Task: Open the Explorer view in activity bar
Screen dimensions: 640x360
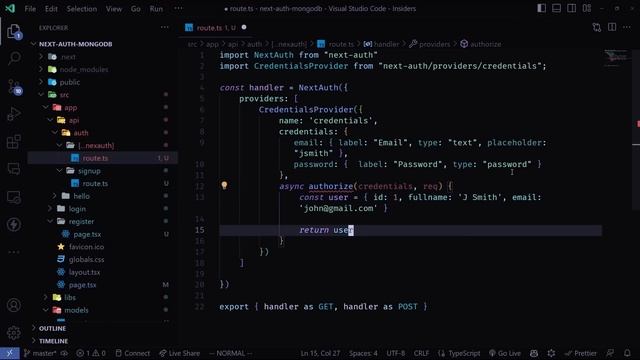Action: tap(14, 32)
